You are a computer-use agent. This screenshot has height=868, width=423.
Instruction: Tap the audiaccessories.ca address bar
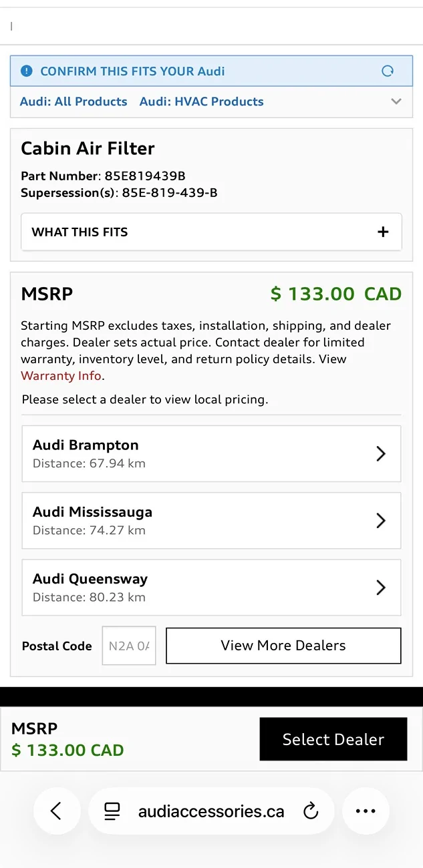[x=210, y=811]
